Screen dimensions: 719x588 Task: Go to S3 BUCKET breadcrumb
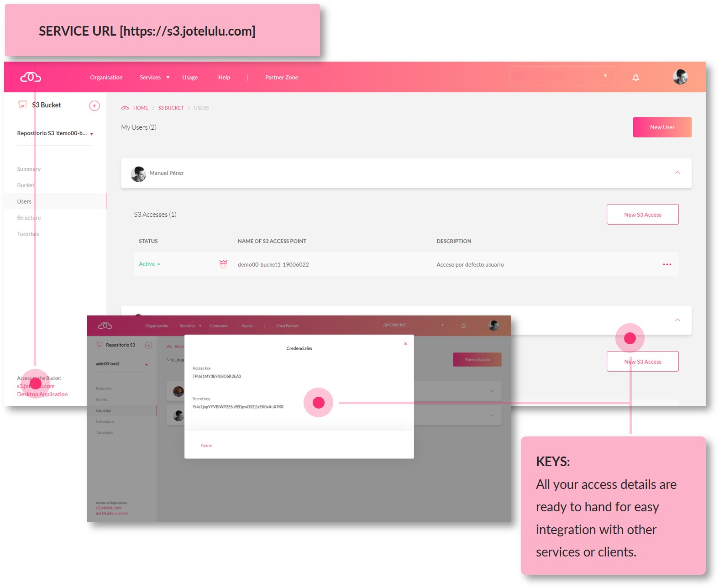[x=171, y=108]
